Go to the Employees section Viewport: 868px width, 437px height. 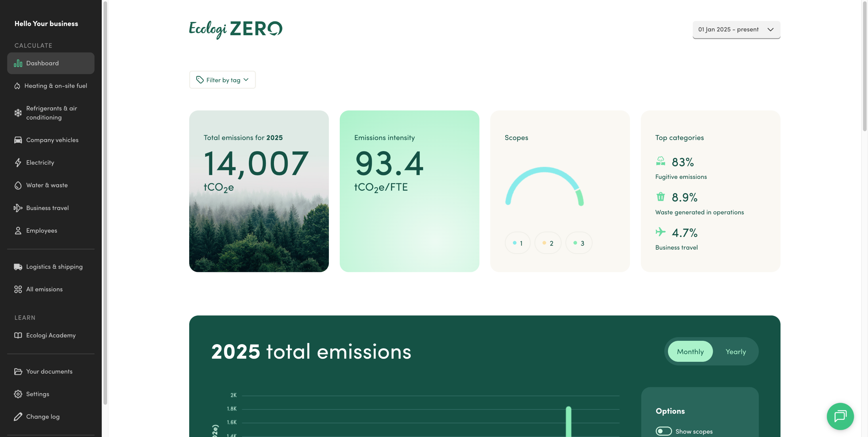[x=41, y=231]
